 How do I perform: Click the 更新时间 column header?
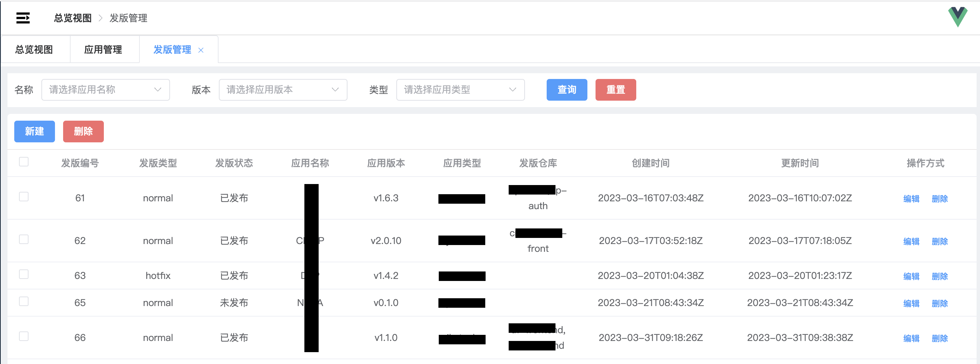click(800, 163)
